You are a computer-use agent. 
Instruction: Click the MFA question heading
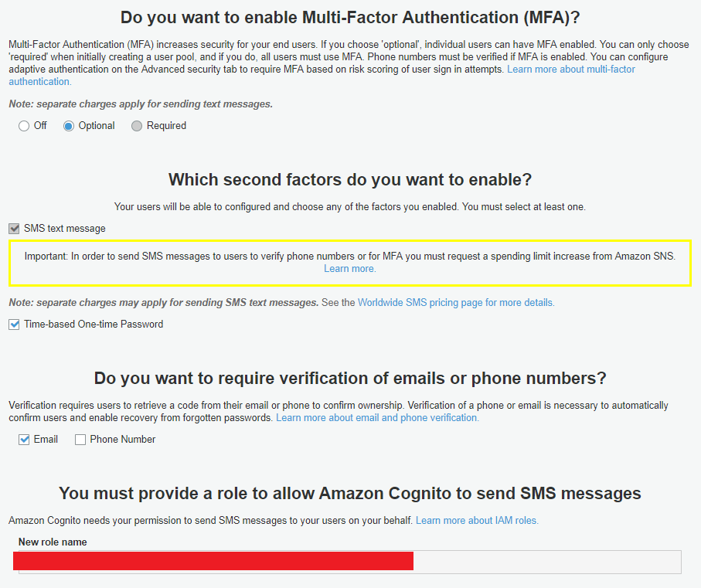click(350, 16)
